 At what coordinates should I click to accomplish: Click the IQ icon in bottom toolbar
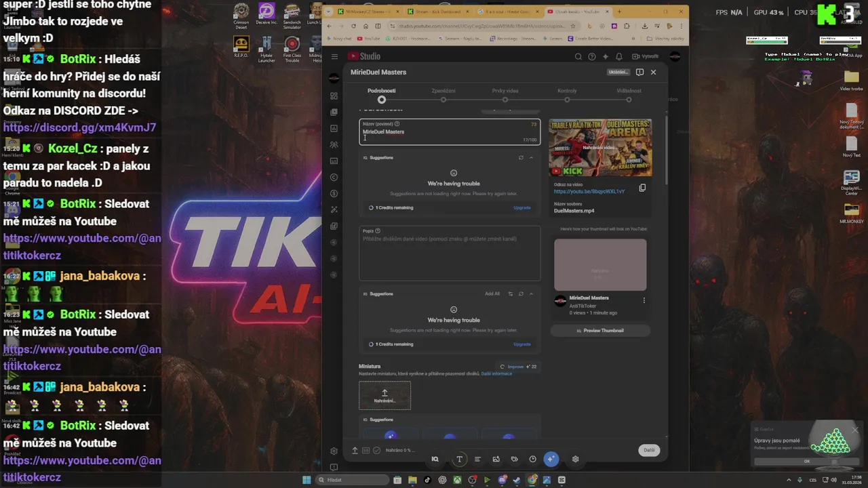click(435, 459)
